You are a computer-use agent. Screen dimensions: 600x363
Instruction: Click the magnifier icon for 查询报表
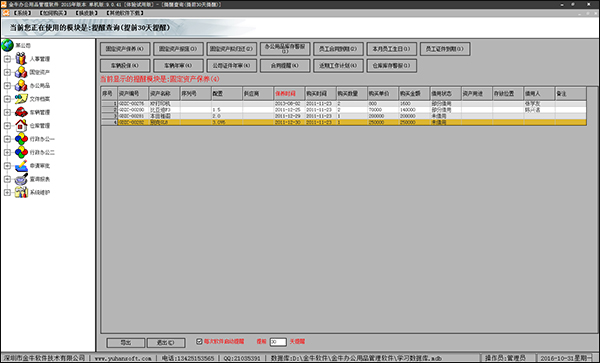[21, 179]
